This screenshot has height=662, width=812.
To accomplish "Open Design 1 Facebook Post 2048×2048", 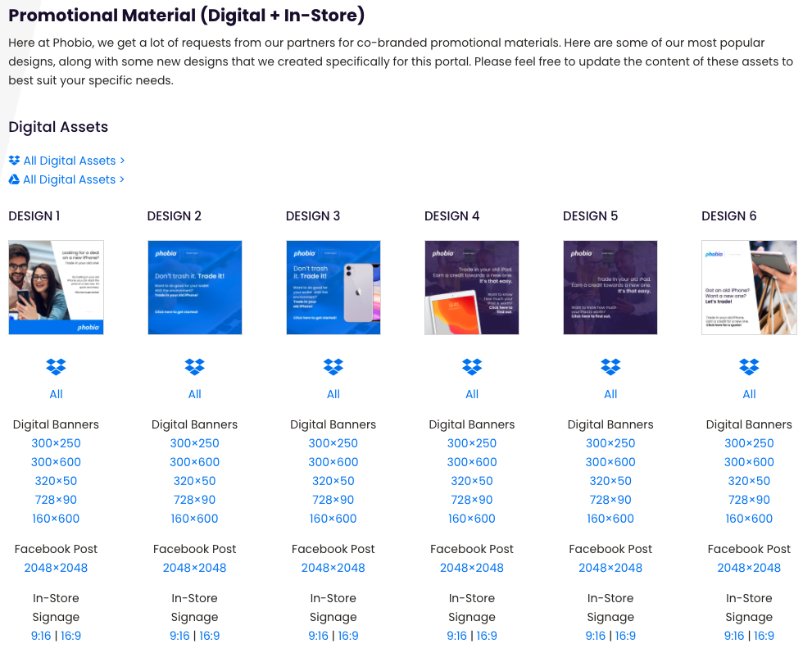I will point(56,568).
